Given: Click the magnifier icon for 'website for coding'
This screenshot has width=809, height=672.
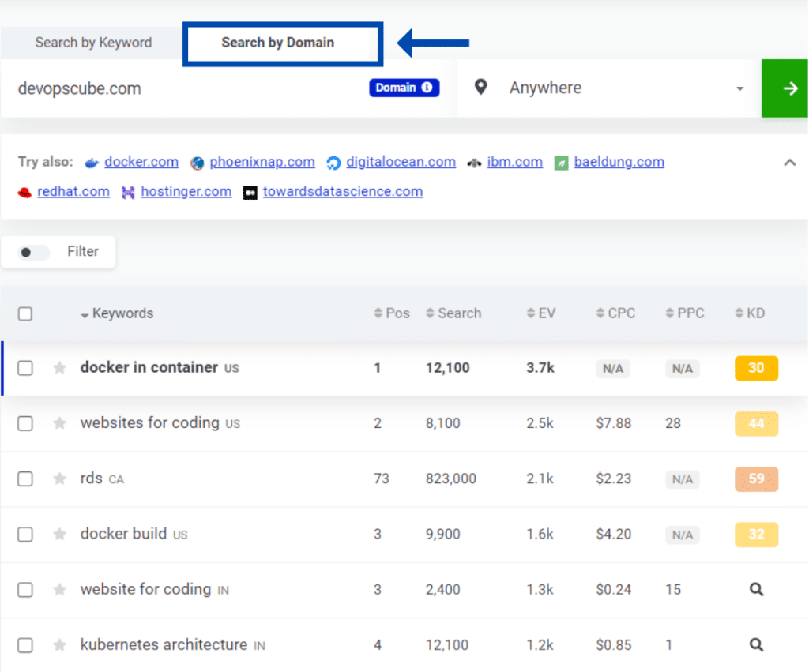Looking at the screenshot, I should 755,589.
